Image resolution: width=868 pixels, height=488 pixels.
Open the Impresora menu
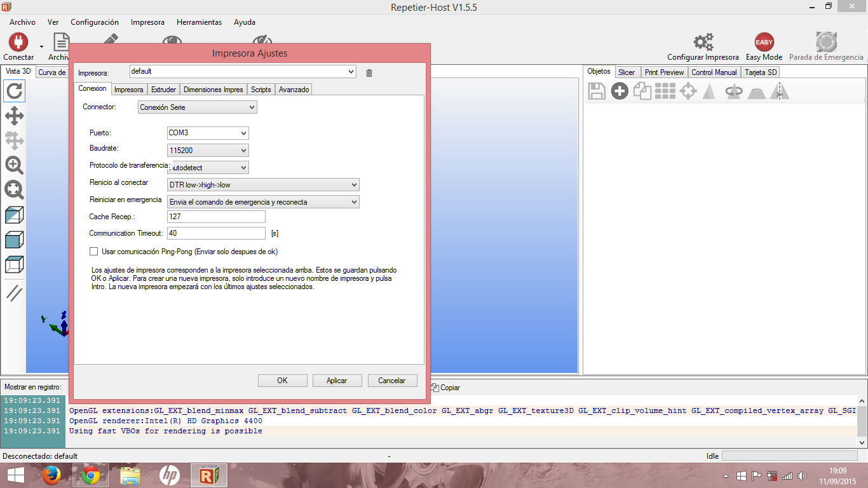coord(147,22)
